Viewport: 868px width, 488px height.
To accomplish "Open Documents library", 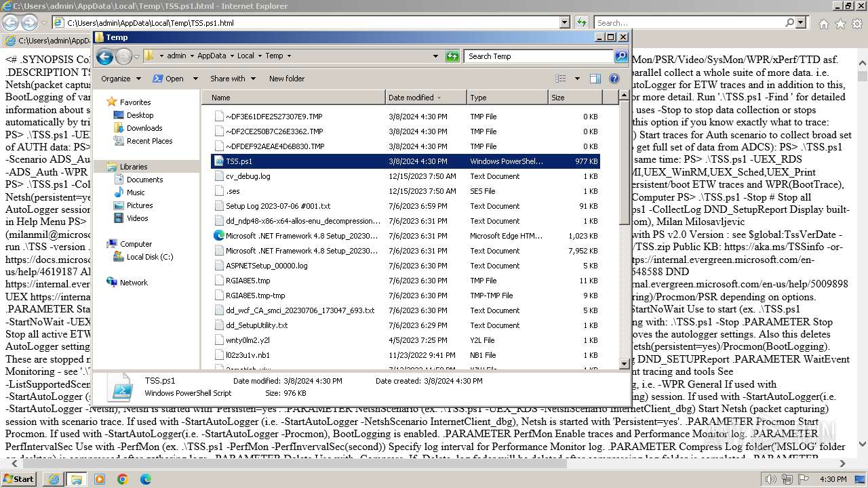I will click(x=144, y=180).
